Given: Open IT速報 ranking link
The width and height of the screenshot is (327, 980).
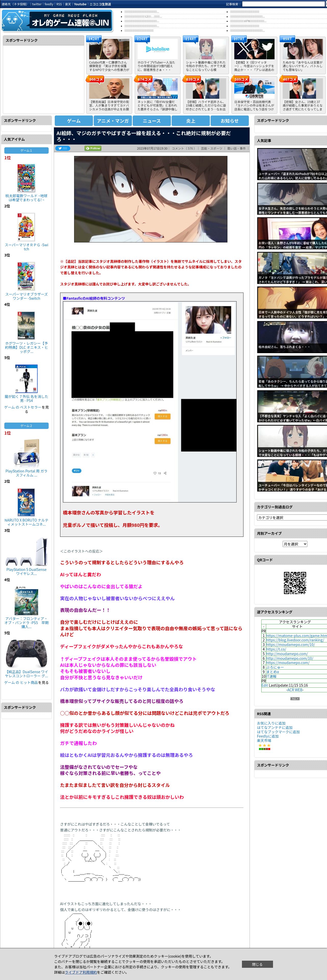Looking at the screenshot, I should 271,676.
